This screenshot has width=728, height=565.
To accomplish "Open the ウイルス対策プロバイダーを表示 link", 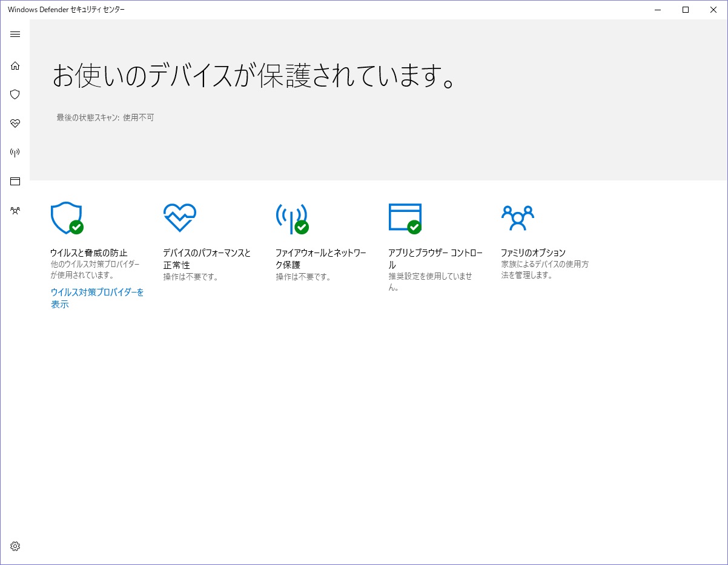I will point(98,299).
